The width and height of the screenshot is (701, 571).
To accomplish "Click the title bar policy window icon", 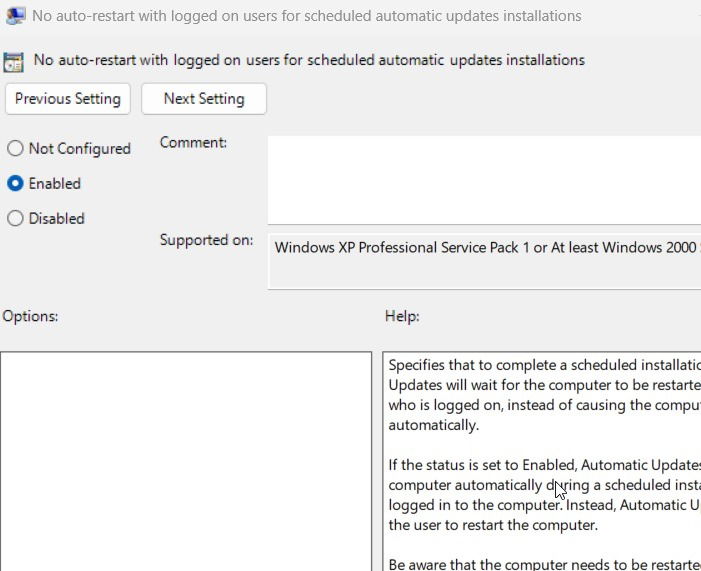I will (x=15, y=16).
